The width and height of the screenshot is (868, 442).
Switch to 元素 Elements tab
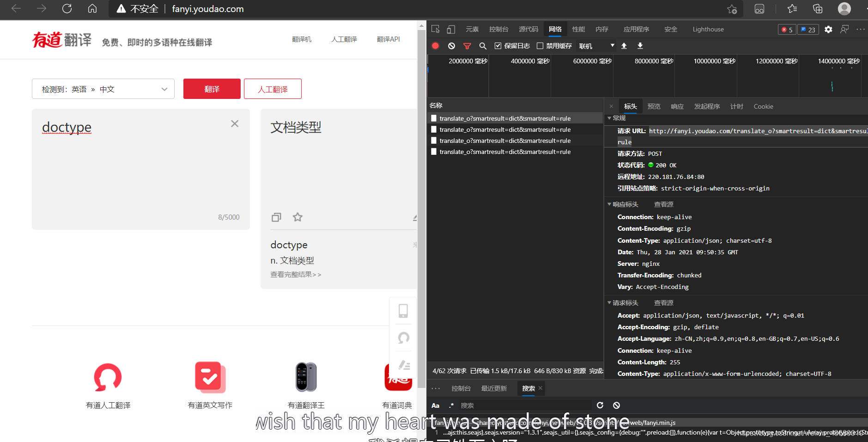pos(472,29)
